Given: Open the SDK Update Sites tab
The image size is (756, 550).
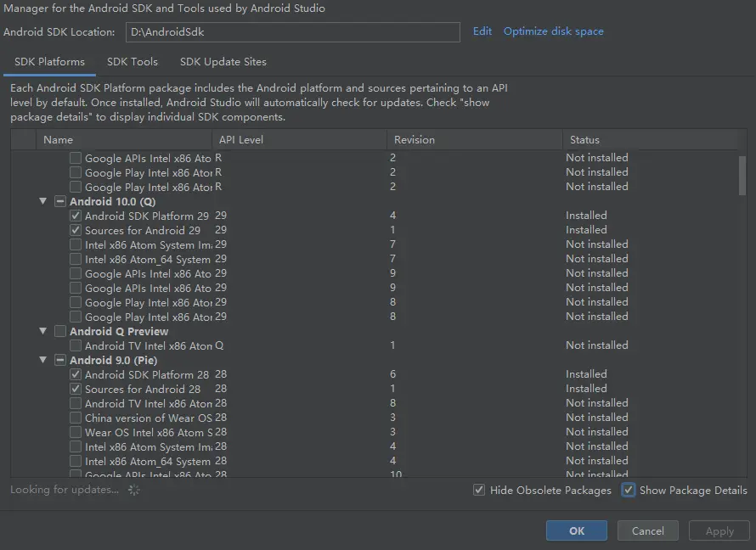Looking at the screenshot, I should click(223, 62).
